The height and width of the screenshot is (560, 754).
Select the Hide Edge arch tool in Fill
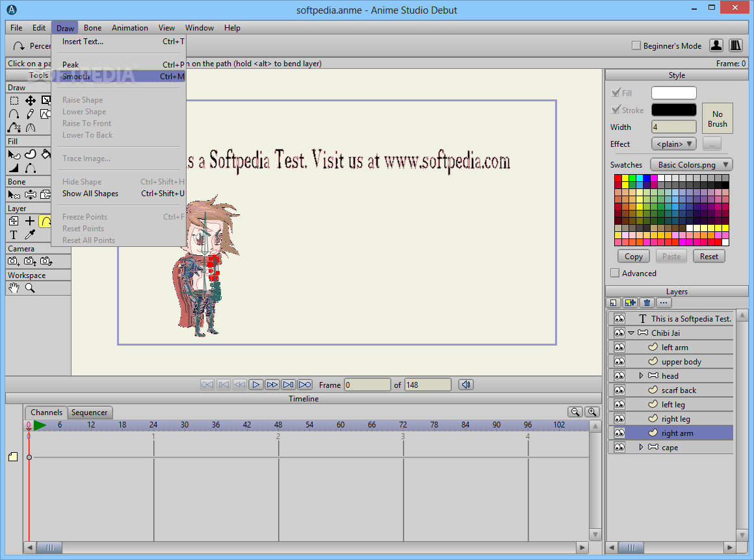pyautogui.click(x=30, y=168)
